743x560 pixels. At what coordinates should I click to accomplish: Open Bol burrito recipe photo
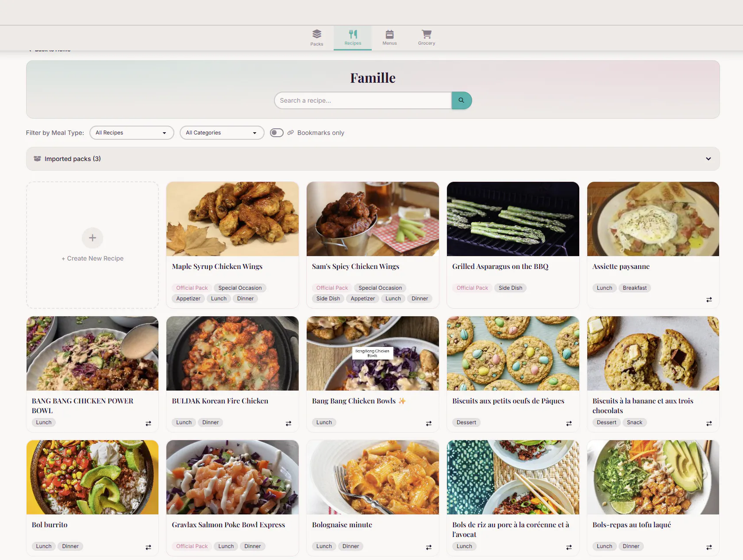tap(92, 477)
